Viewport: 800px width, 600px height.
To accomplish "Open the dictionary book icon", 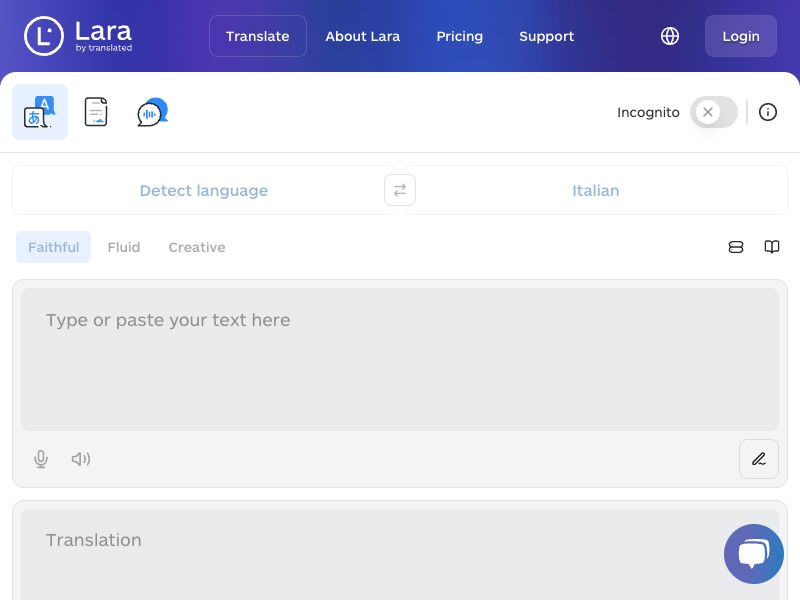I will (x=771, y=247).
